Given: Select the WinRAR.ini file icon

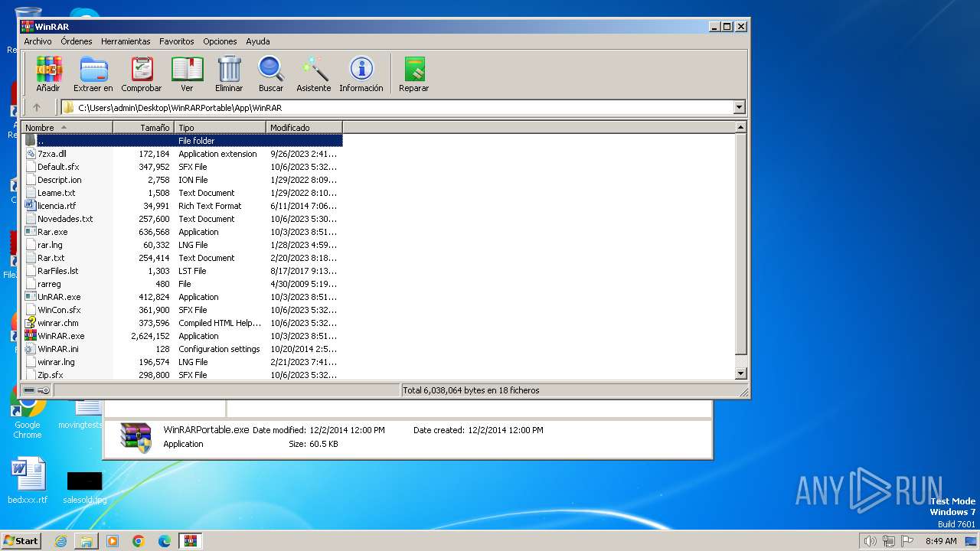Looking at the screenshot, I should click(31, 349).
